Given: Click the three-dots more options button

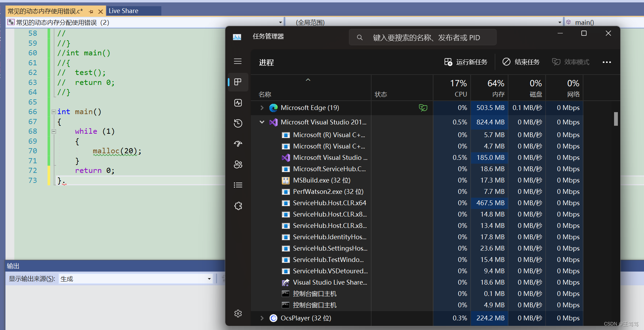Looking at the screenshot, I should pyautogui.click(x=607, y=62).
